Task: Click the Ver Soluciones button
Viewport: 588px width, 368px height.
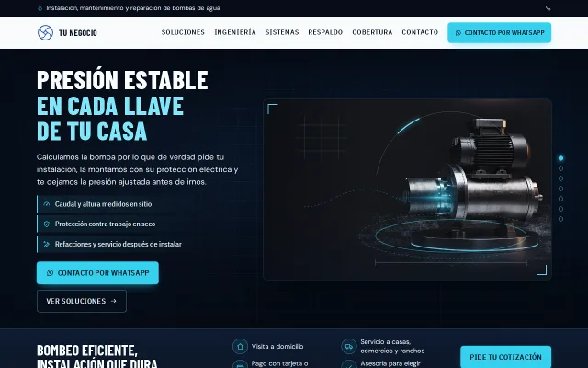Action: pos(82,301)
